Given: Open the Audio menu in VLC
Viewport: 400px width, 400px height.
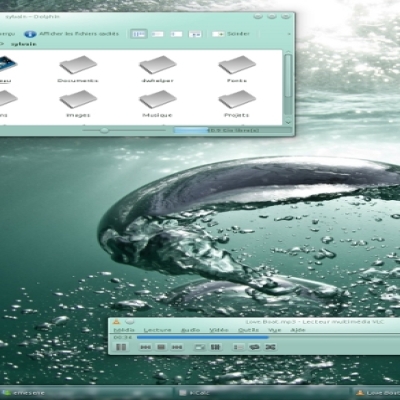Looking at the screenshot, I should click(190, 330).
